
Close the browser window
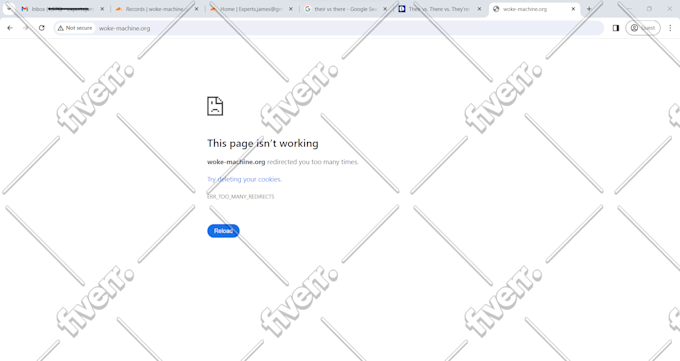(670, 9)
